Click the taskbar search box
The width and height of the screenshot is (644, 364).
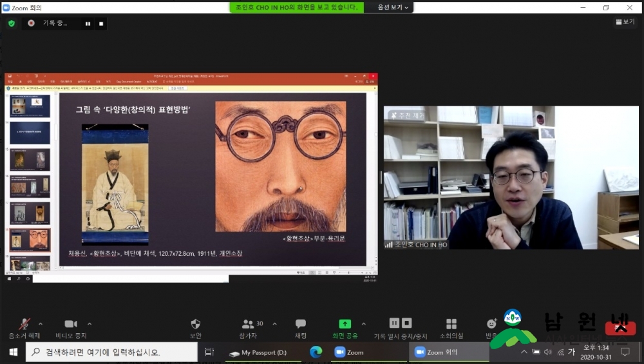point(111,352)
